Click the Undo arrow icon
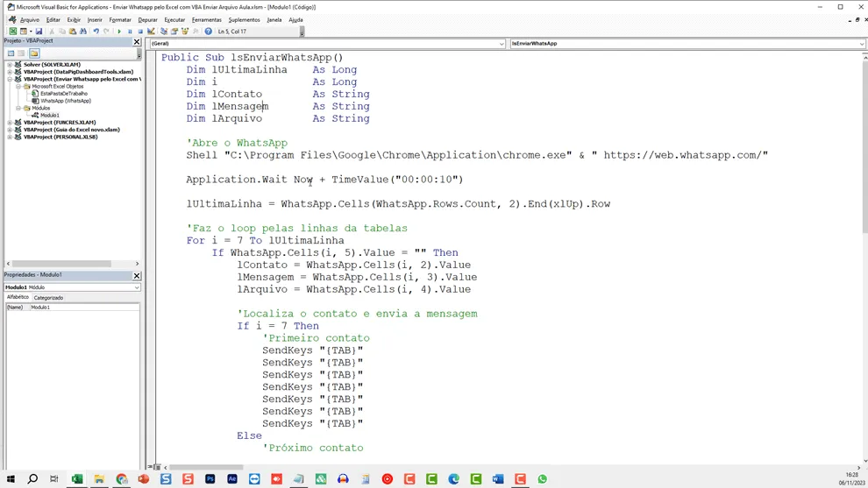868x488 pixels. click(96, 32)
